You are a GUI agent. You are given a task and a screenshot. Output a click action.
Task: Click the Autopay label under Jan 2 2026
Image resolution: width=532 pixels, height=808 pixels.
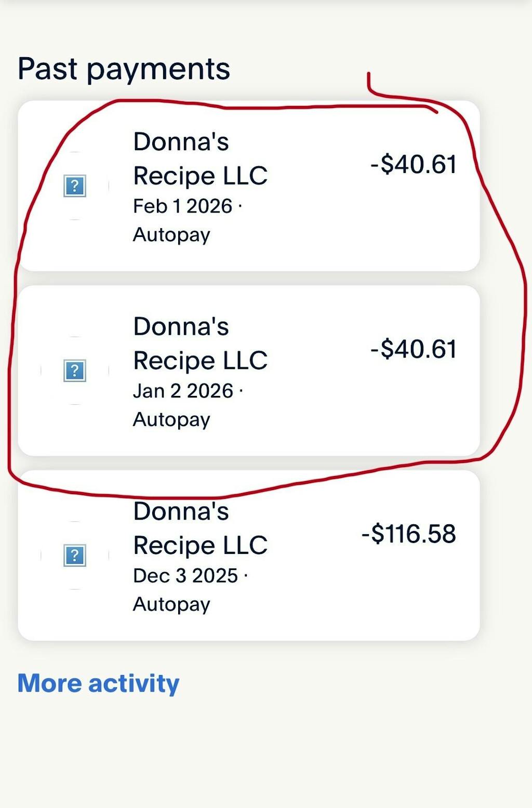(171, 419)
